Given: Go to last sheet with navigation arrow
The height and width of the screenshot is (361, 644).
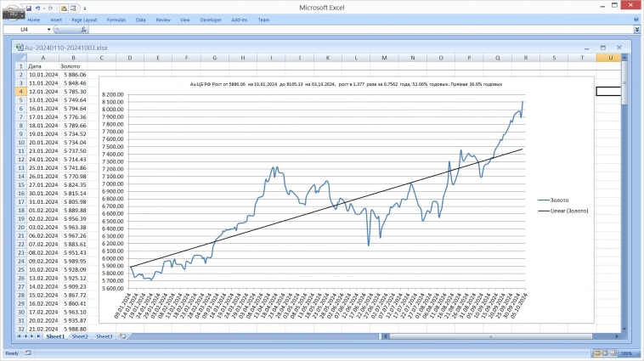Looking at the screenshot, I should point(38,336).
